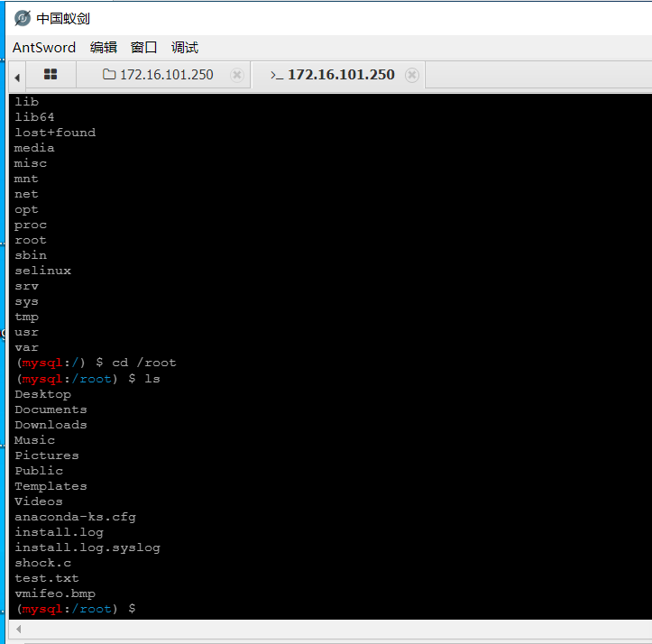Screen dimensions: 652x644
Task: Click 'Documents' in terminal listing
Action: 51,409
